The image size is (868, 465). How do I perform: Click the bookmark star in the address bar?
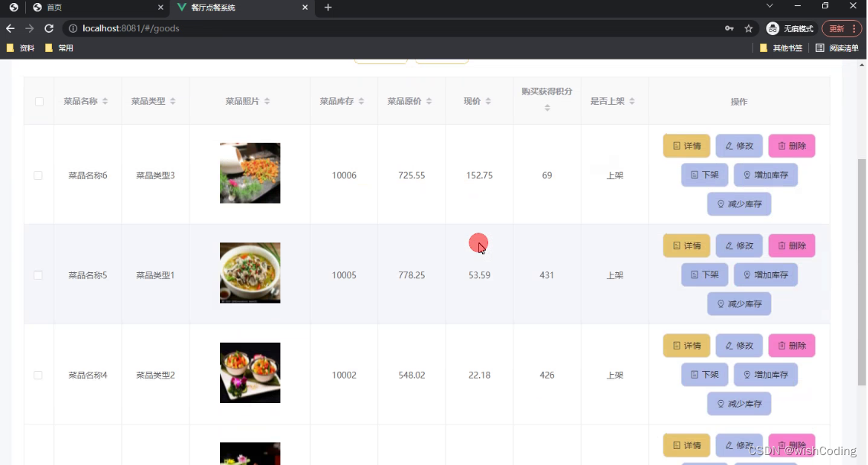point(747,28)
